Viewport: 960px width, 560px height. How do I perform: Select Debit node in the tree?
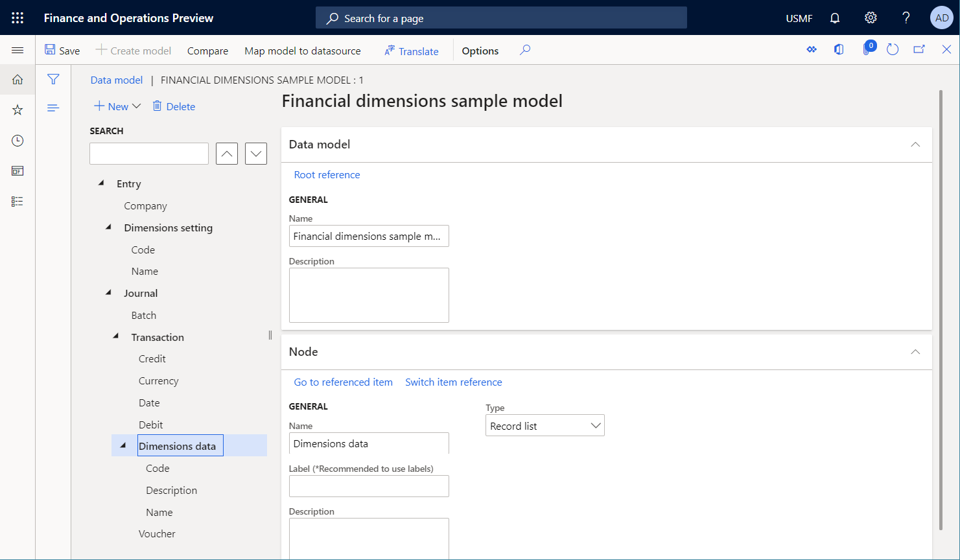[151, 425]
